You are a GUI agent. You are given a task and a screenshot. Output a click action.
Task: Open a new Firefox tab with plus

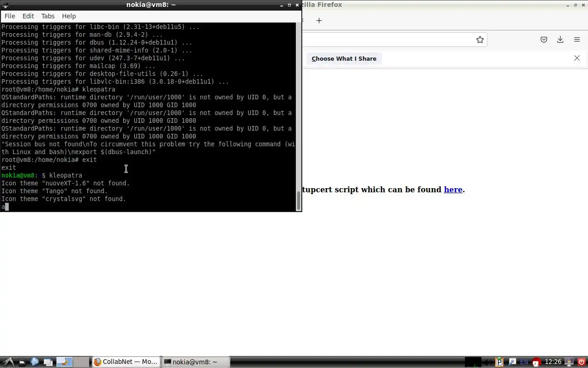tap(319, 20)
